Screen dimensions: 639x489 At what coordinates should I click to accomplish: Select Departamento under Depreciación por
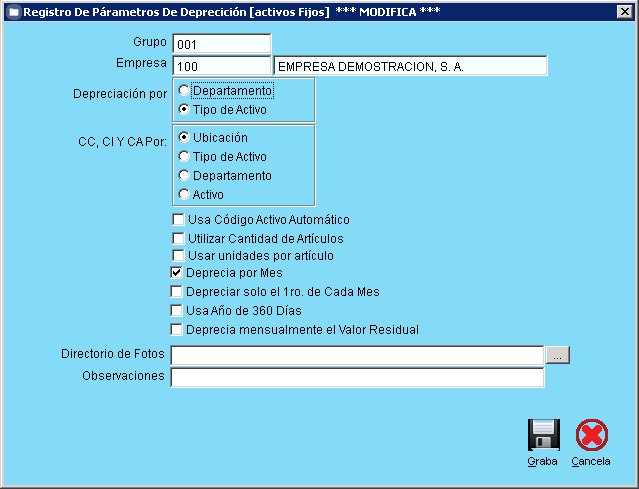click(184, 91)
